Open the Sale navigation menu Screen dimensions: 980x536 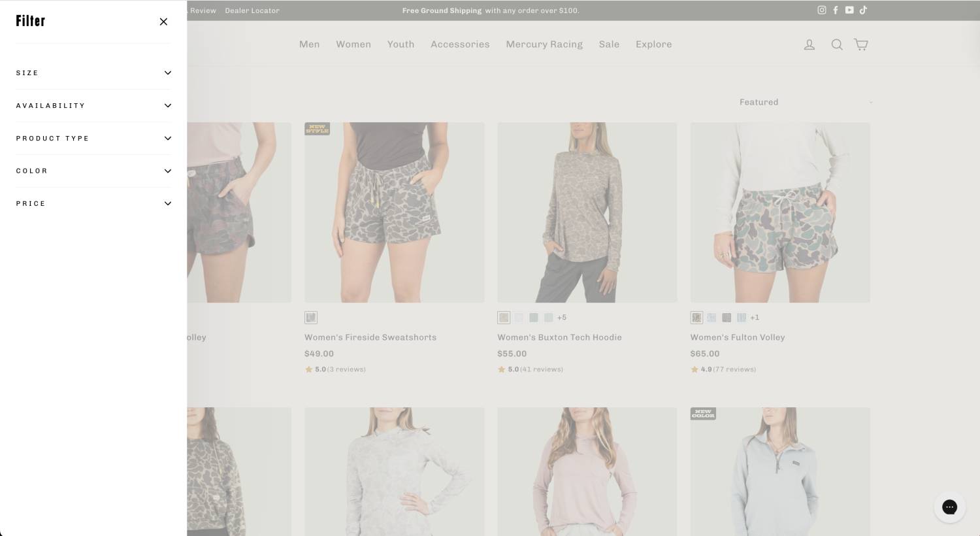point(609,44)
